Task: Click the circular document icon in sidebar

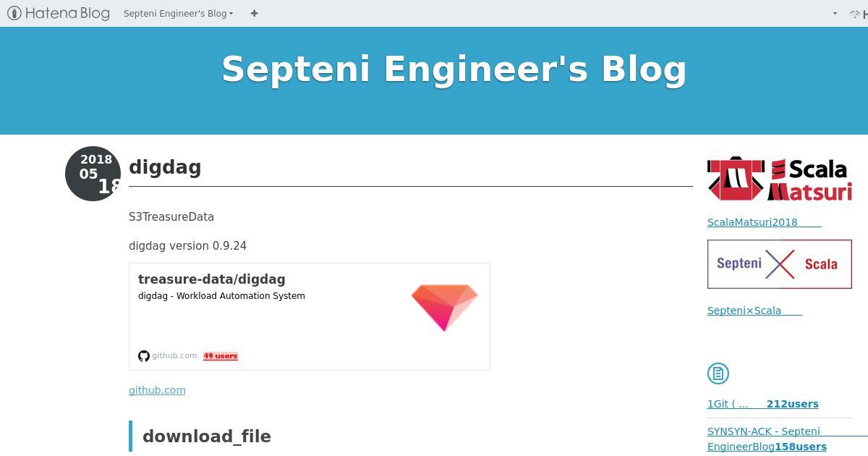Action: [x=718, y=373]
